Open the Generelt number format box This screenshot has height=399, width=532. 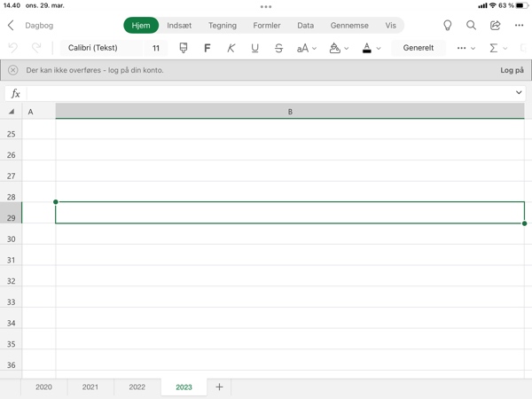[419, 48]
